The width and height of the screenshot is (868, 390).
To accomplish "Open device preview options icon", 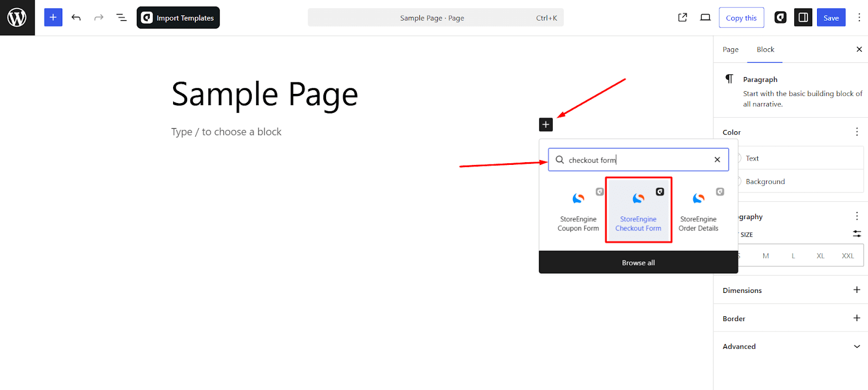I will tap(705, 17).
